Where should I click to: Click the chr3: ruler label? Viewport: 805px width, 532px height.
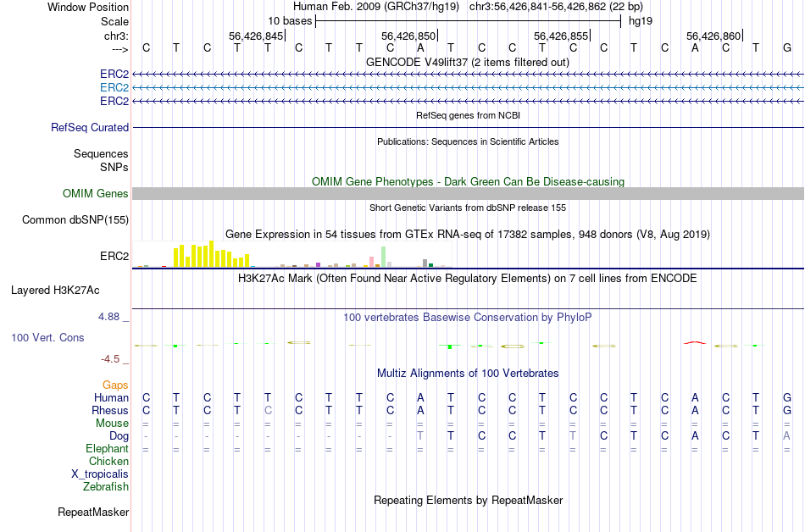click(116, 36)
